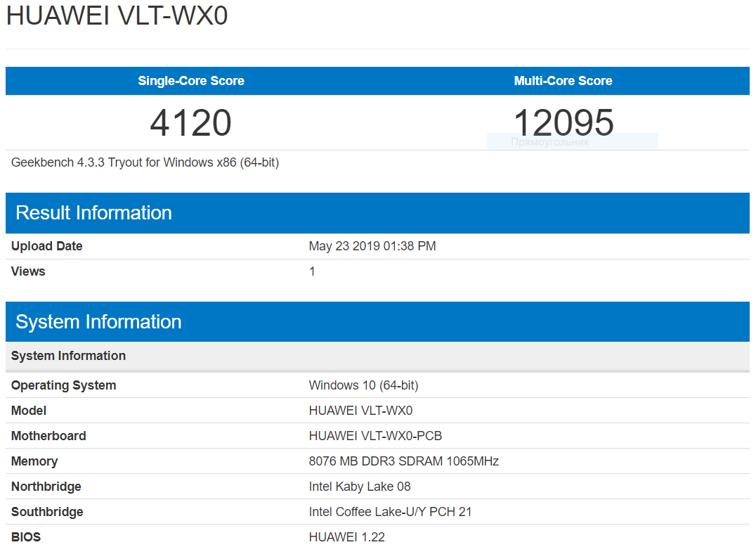Select Intel Coffee Lake-U/Y PCH 21 value

click(390, 512)
